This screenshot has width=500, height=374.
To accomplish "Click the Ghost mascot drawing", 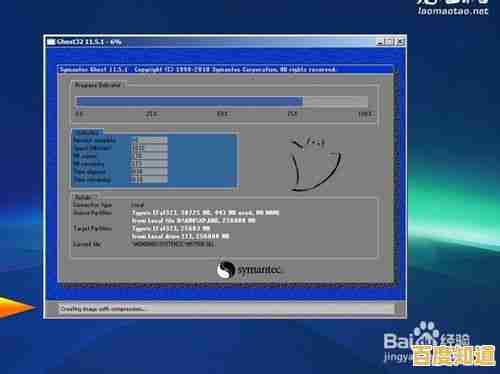I will [315, 164].
